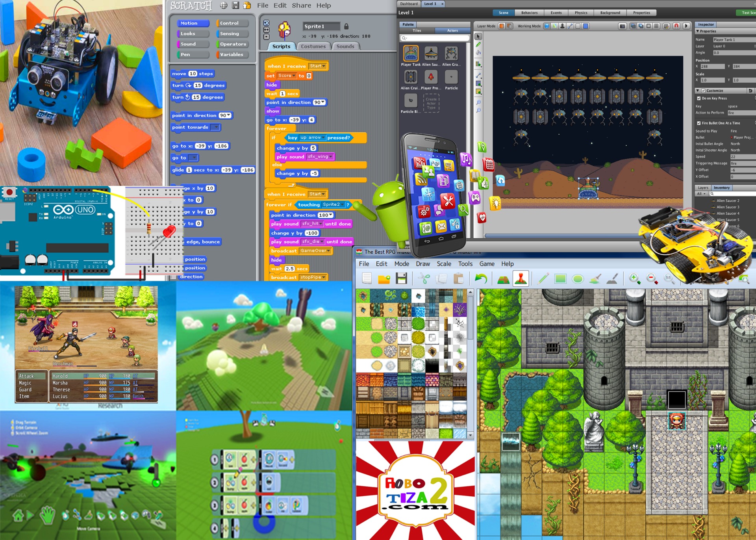Select the Cut scissors icon

424,279
